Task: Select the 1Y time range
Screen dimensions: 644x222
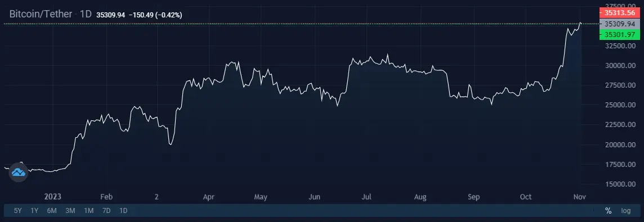Action: click(x=34, y=211)
